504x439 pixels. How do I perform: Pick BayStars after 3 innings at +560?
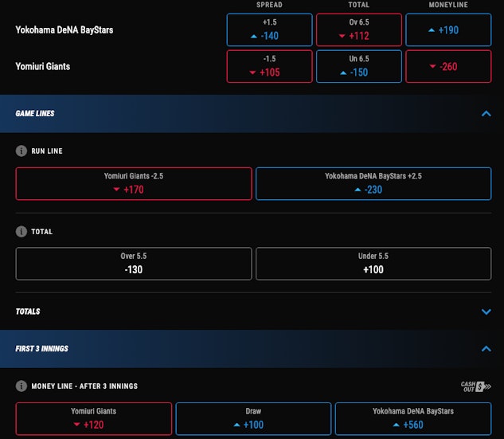(413, 419)
